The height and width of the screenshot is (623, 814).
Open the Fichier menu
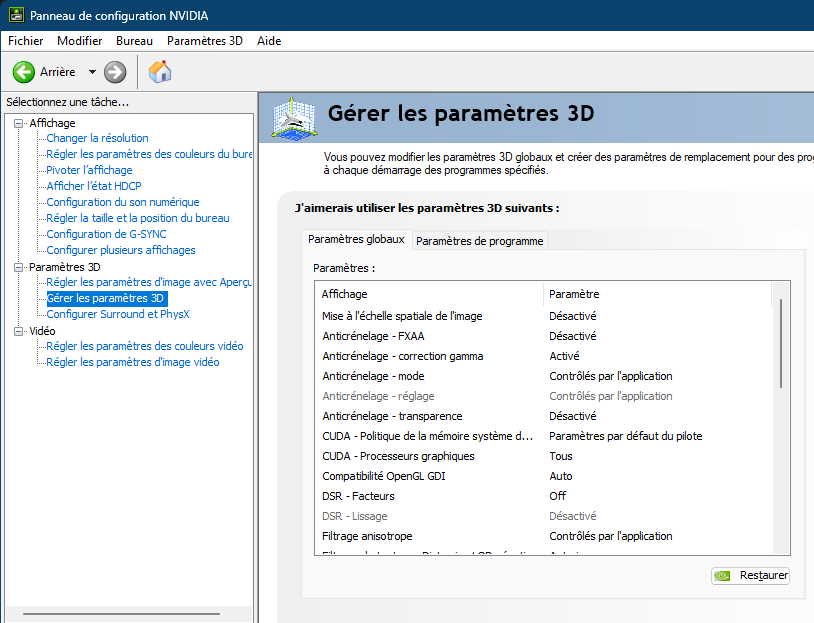point(25,41)
